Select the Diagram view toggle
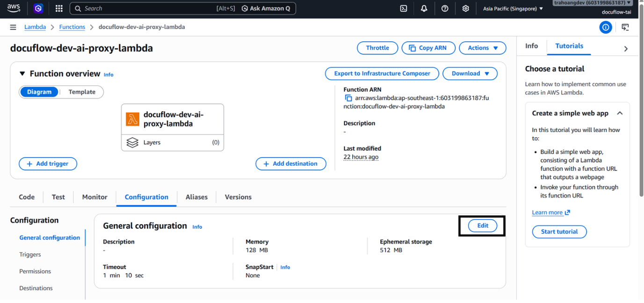Viewport: 644px width, 303px height. click(39, 92)
